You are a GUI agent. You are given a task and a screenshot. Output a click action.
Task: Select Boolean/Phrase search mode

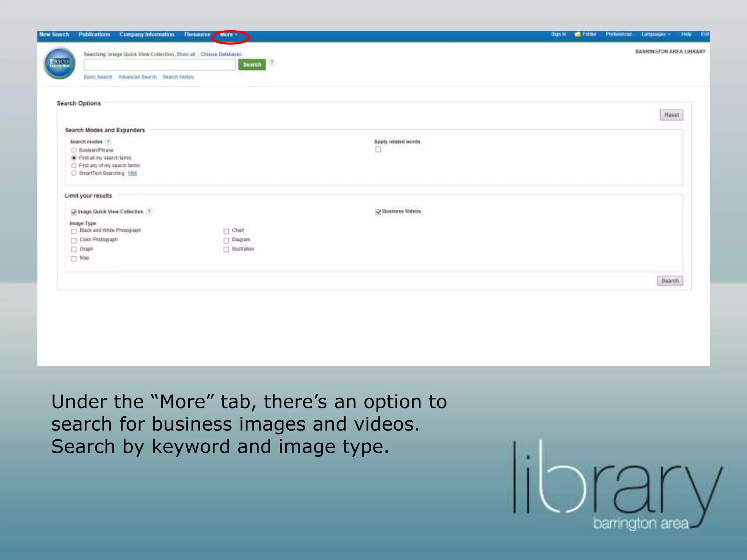click(x=74, y=150)
